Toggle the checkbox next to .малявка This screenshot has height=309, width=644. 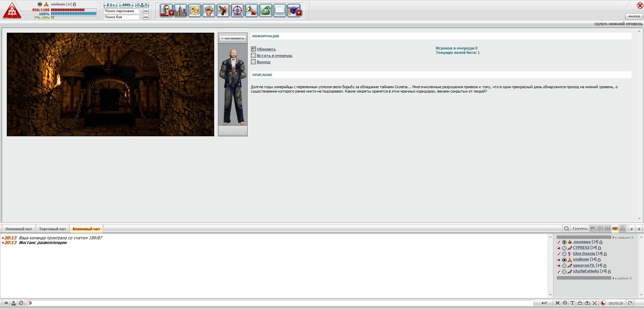559,242
